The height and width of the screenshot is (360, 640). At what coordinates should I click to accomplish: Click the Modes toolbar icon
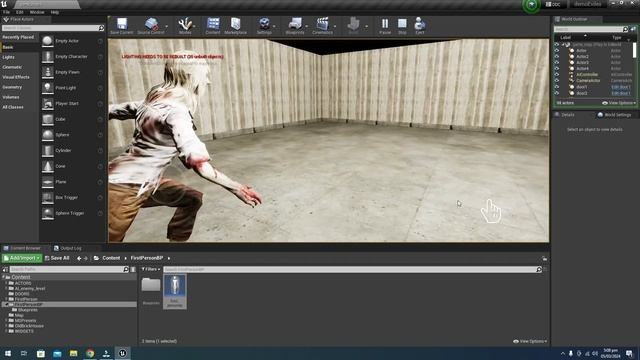point(185,26)
